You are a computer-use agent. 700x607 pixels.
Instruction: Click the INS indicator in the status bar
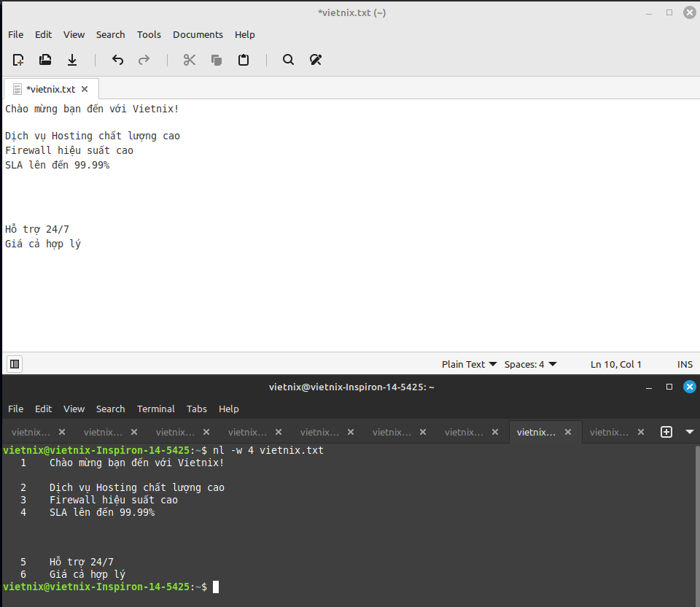pos(685,365)
